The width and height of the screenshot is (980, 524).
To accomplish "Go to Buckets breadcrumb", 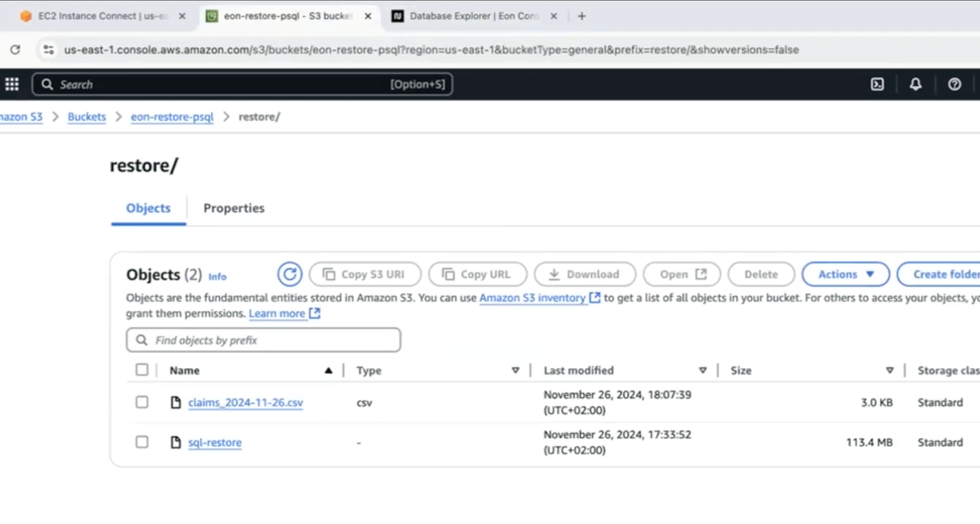I will click(x=87, y=116).
